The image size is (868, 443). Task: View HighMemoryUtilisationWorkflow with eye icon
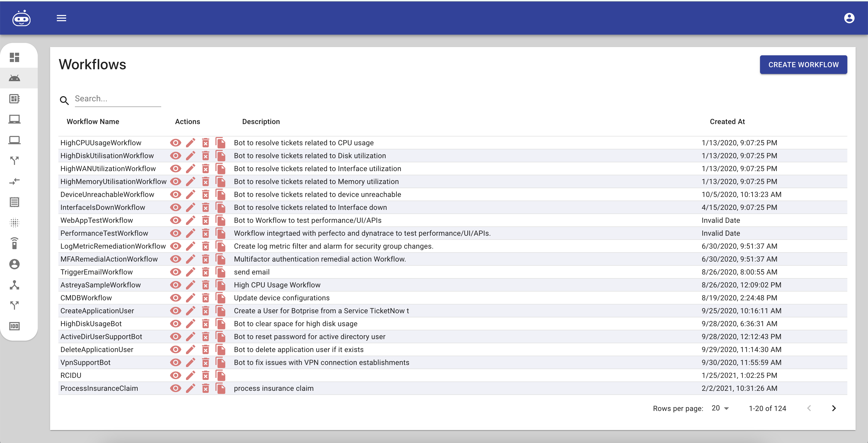pyautogui.click(x=176, y=181)
